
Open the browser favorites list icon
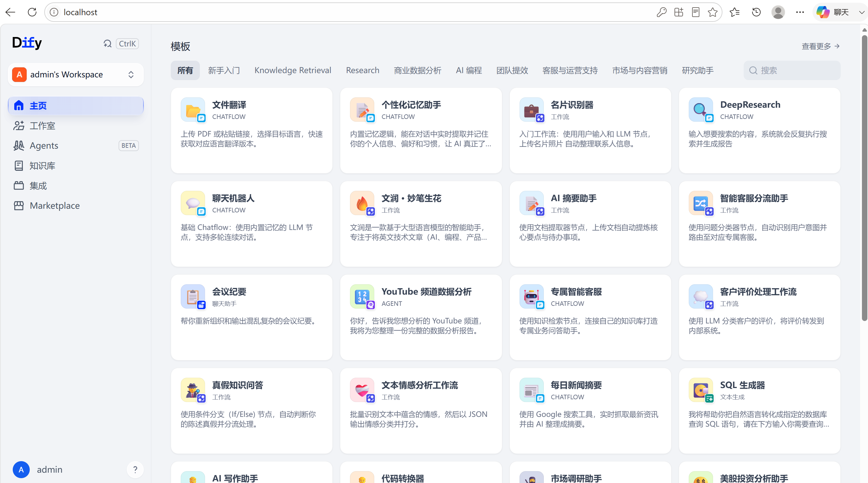(734, 12)
